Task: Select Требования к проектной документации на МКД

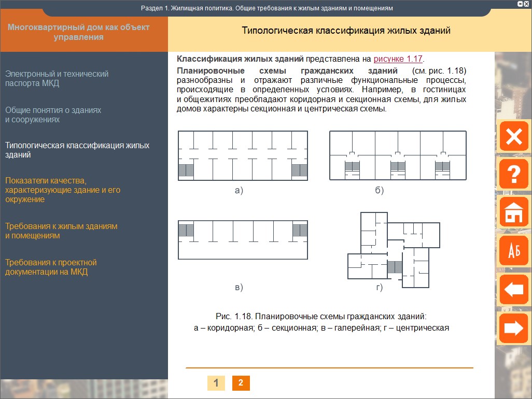Action: tap(51, 267)
